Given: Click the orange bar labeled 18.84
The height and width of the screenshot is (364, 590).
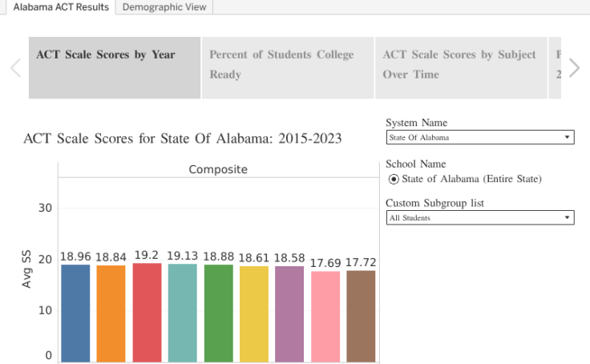Looking at the screenshot, I should (x=111, y=313).
